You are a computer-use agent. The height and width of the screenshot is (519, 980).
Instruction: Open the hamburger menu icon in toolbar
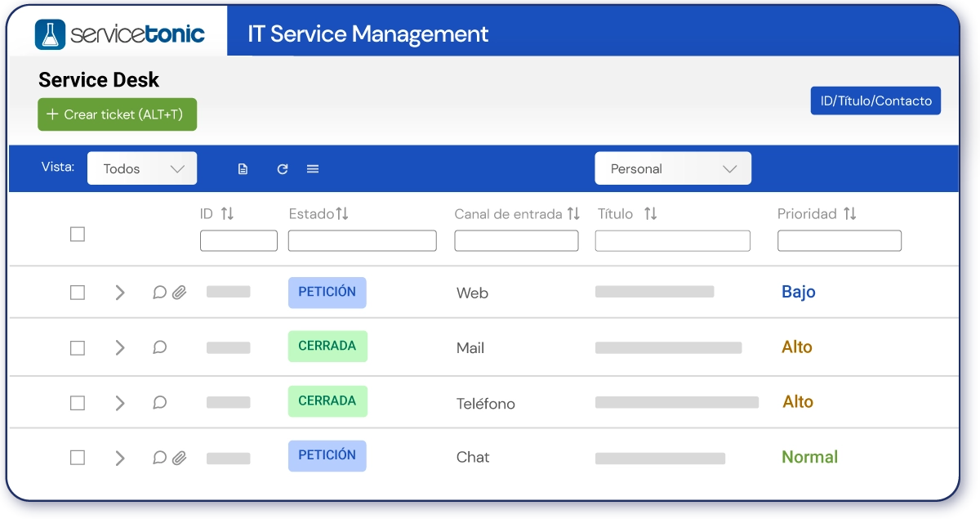point(313,169)
